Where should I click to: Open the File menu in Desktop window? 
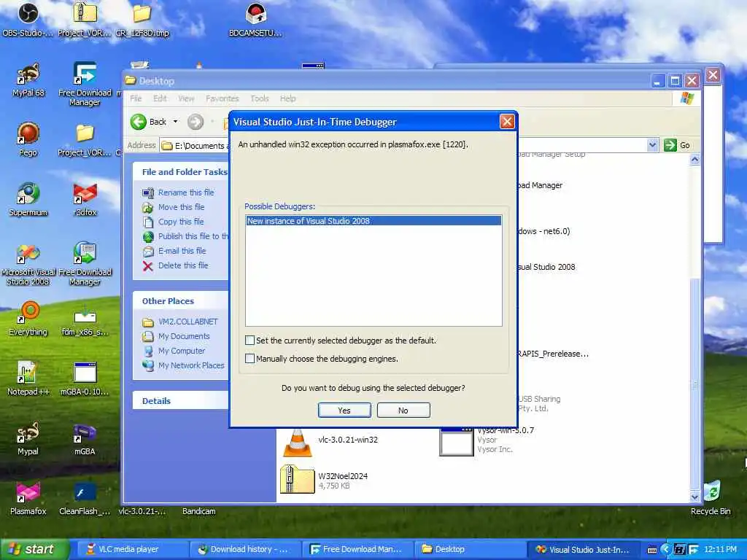pyautogui.click(x=136, y=98)
